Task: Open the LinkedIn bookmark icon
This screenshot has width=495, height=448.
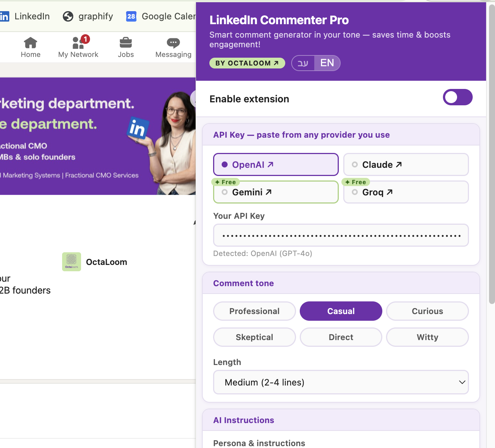Action: point(4,16)
